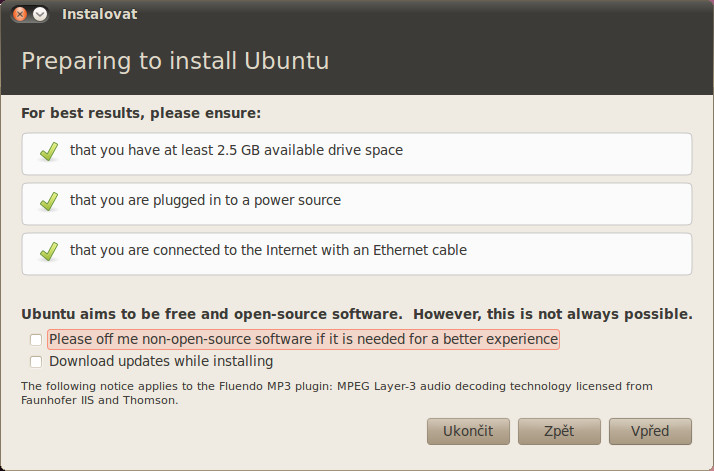Click the minimize button in the title bar

click(x=40, y=14)
